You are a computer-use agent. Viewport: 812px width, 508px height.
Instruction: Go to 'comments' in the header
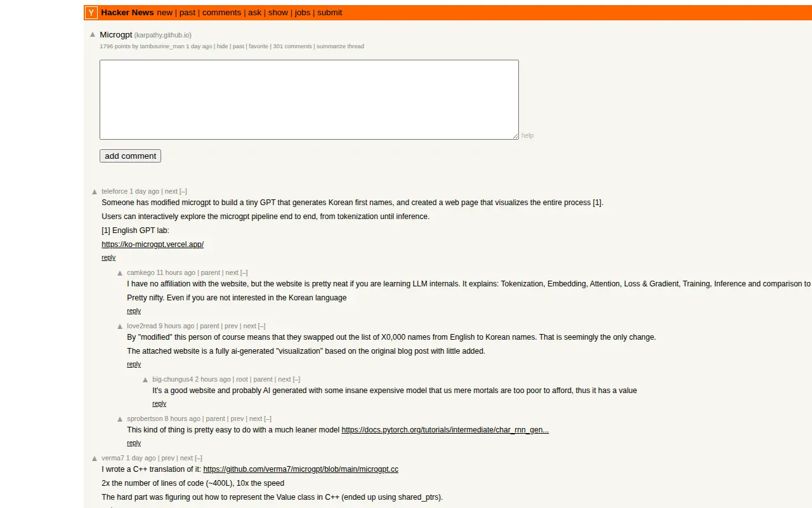pos(221,13)
